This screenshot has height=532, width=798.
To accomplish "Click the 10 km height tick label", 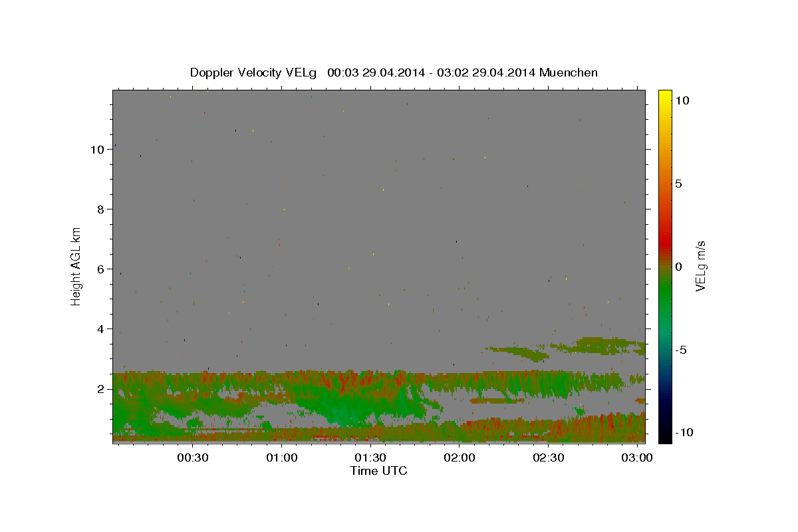I will click(97, 150).
